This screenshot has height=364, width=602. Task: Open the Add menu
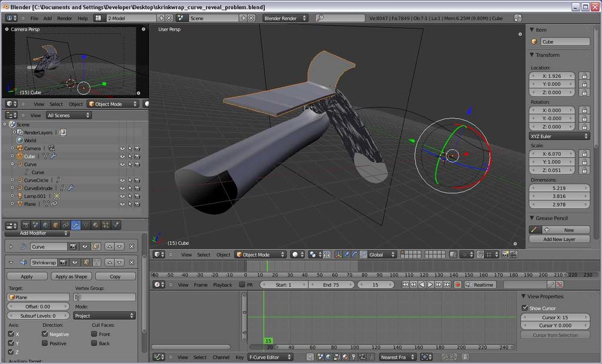pyautogui.click(x=47, y=18)
